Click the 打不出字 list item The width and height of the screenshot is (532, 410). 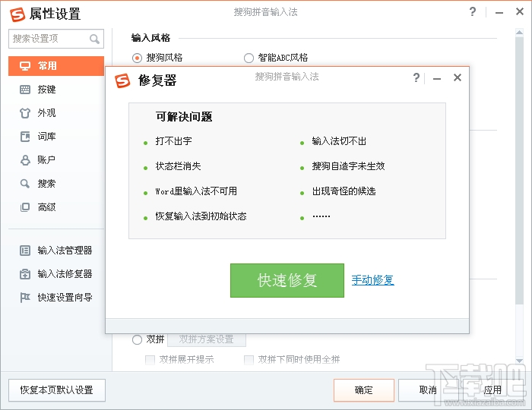pos(174,141)
